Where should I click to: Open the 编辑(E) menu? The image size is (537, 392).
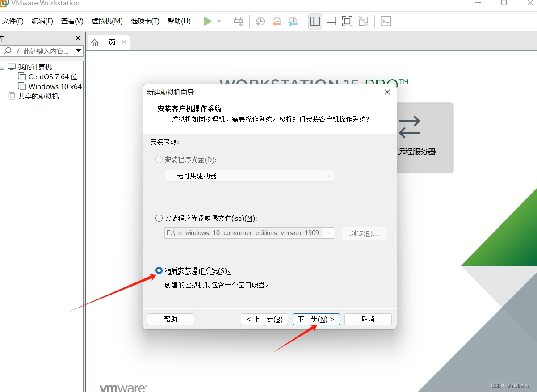(x=42, y=21)
